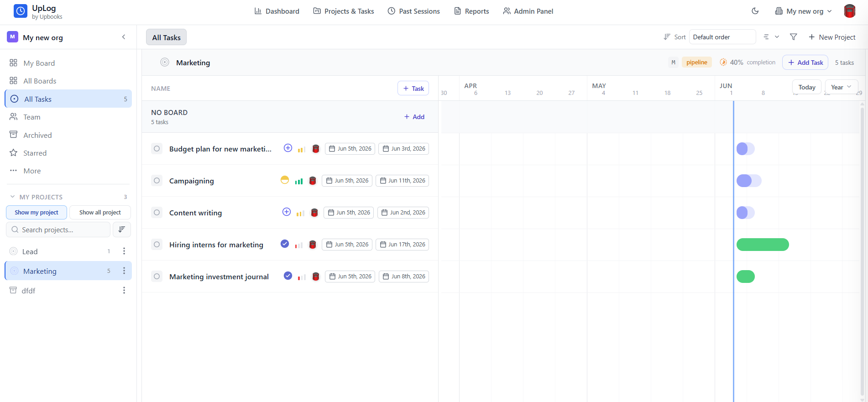Click + Add in NO BOARD section
Screen dimensions: 868x402
click(414, 117)
